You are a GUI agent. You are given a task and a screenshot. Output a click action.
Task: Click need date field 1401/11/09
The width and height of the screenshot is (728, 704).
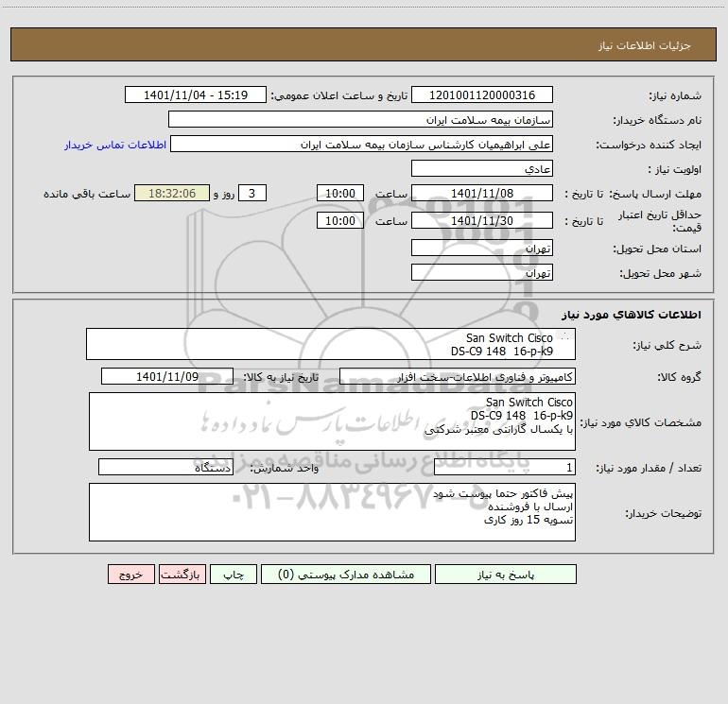(x=167, y=376)
